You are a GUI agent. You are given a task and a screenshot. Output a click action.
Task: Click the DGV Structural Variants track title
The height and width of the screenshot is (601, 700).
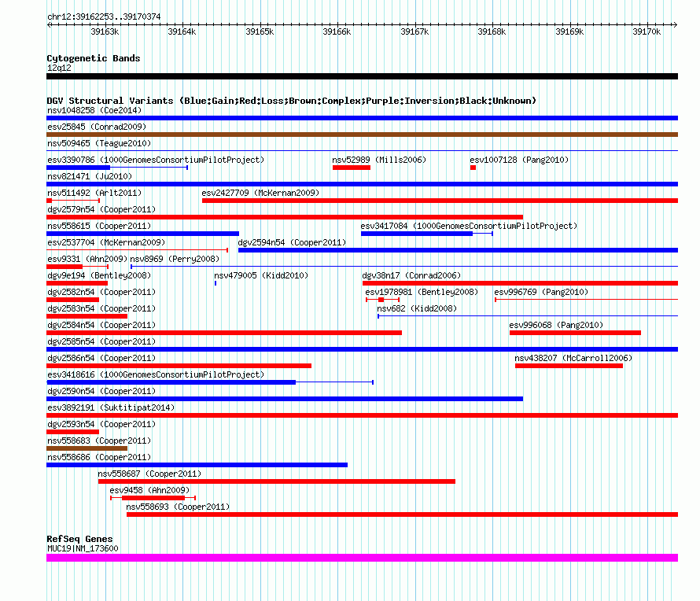click(x=292, y=101)
